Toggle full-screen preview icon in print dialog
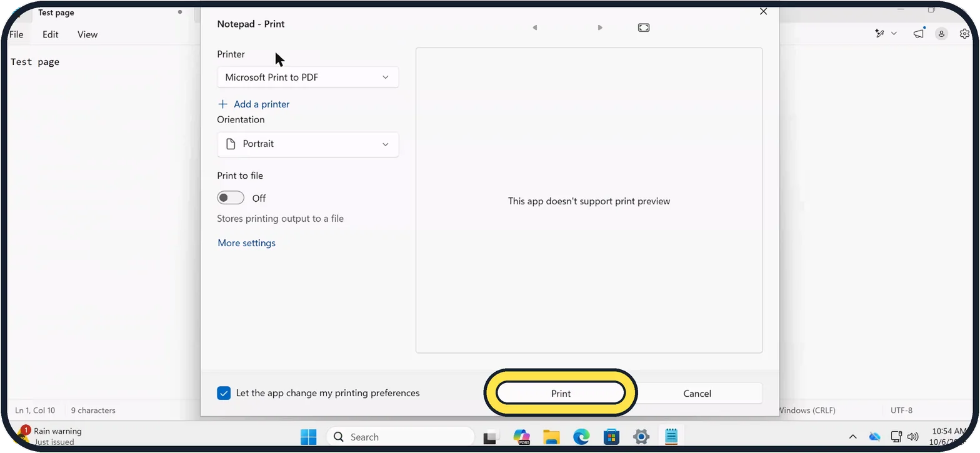The height and width of the screenshot is (453, 980). click(644, 27)
